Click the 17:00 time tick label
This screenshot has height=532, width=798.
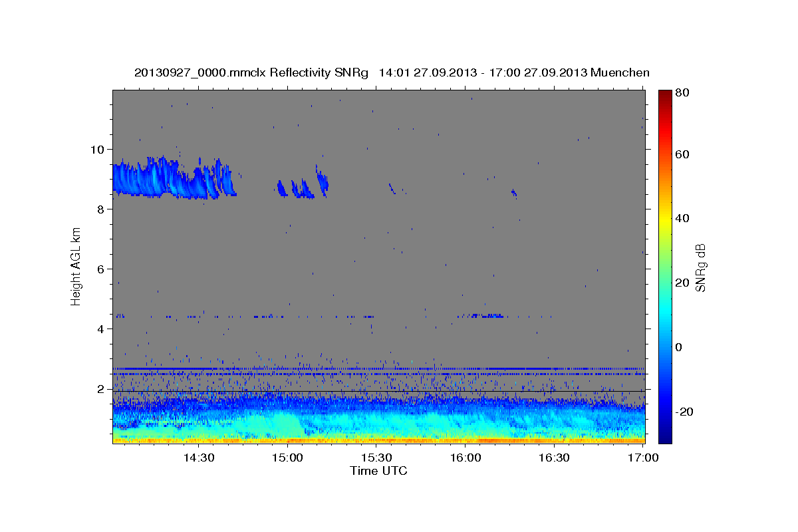coord(644,458)
